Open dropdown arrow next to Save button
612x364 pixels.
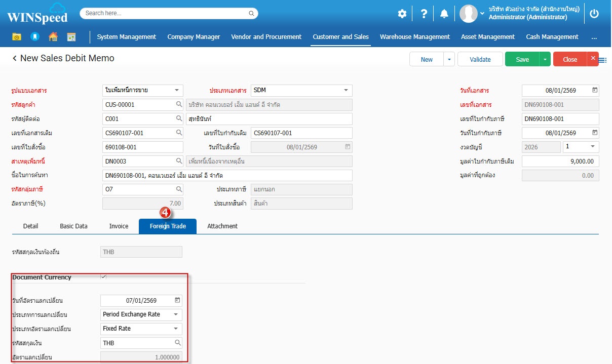(545, 59)
